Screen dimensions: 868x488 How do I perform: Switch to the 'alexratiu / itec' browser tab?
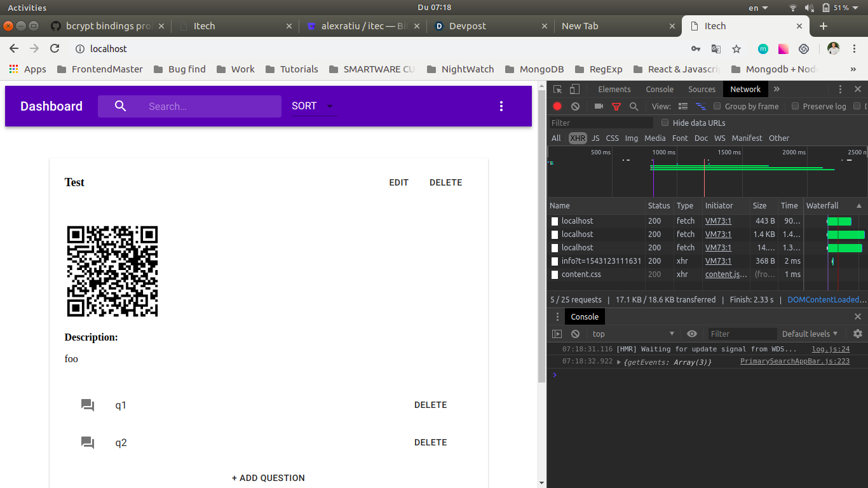[363, 26]
